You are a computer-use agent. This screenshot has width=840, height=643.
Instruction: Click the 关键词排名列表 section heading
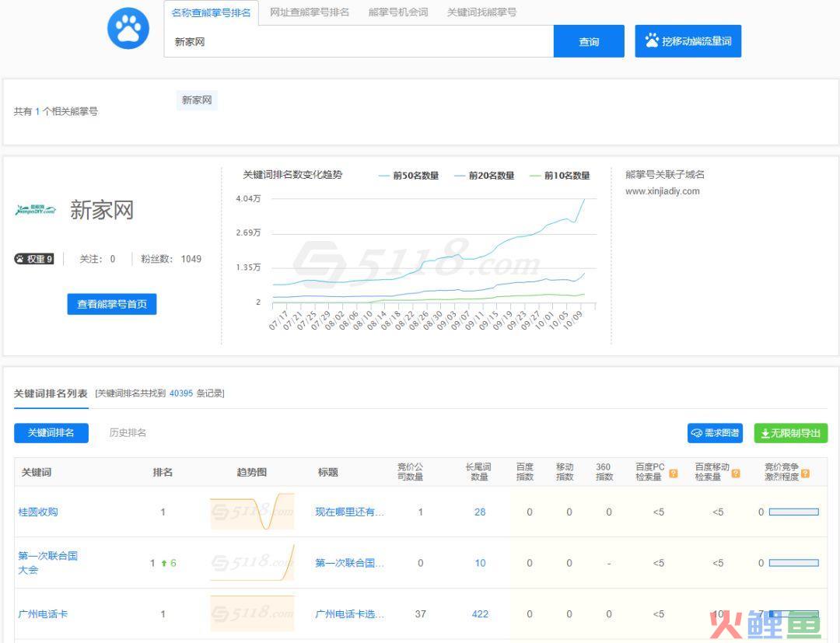[51, 393]
